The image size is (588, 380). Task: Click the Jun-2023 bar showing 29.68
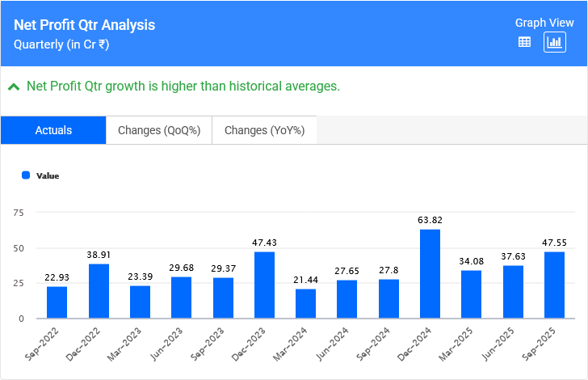click(x=181, y=298)
